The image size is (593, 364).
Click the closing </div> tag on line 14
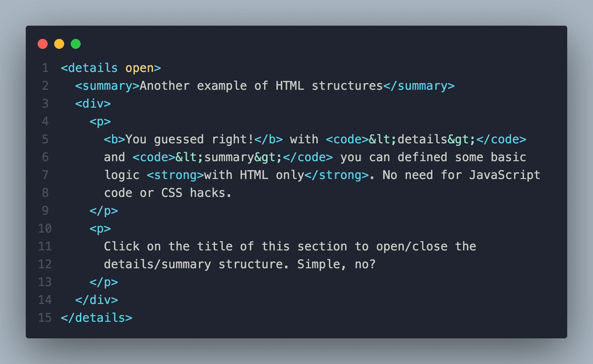(x=97, y=300)
